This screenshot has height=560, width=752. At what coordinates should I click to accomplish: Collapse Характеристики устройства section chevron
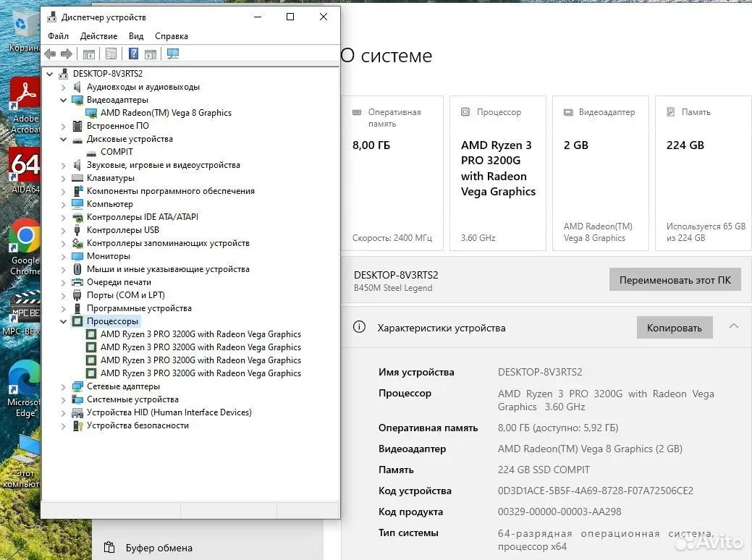coord(733,326)
